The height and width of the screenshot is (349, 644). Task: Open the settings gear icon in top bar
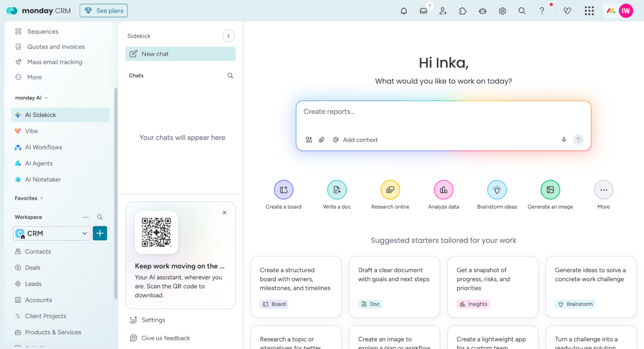502,11
